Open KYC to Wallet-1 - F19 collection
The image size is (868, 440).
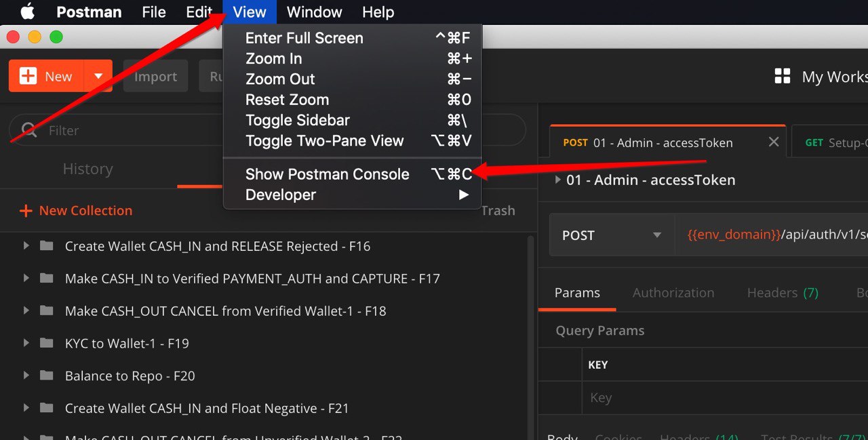[127, 344]
